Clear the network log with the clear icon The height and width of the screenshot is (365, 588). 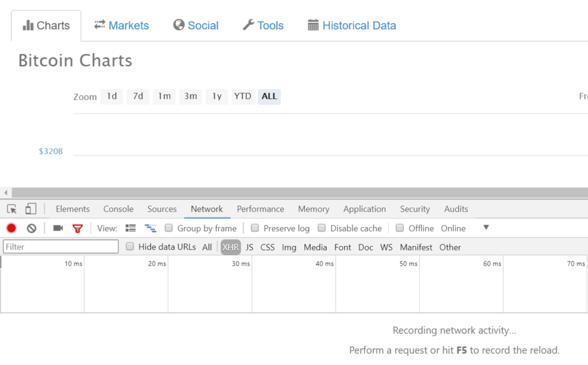click(x=32, y=228)
